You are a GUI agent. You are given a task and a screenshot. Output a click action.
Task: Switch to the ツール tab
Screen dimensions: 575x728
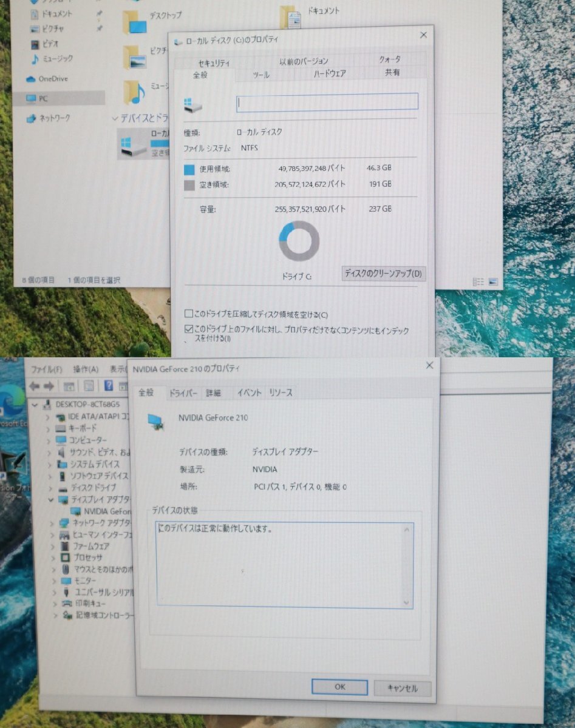coord(261,75)
